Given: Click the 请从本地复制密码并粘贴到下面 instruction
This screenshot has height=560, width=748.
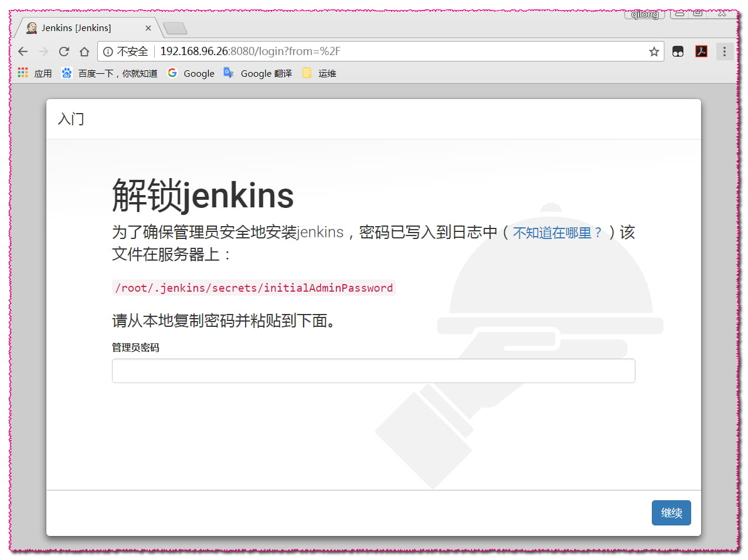Looking at the screenshot, I should 224,320.
